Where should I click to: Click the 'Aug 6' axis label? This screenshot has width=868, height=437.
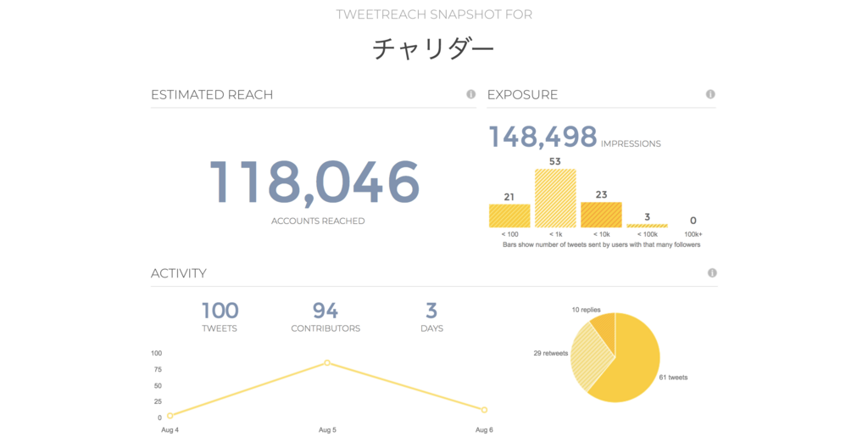pos(484,430)
